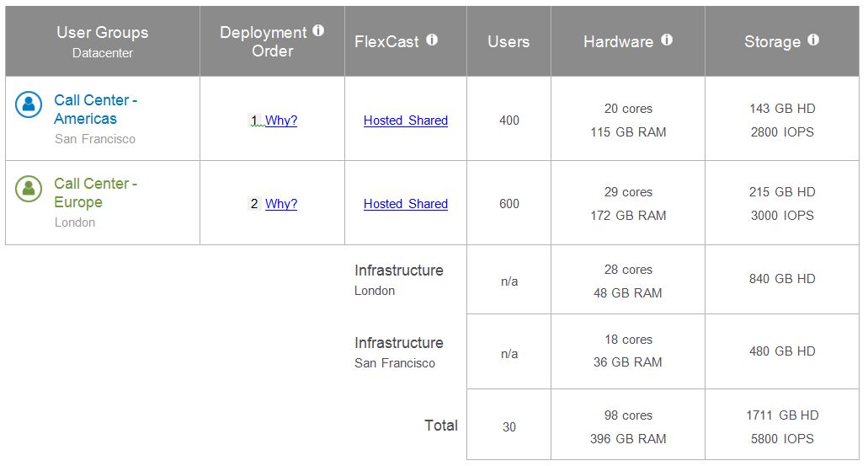Open Hosted Shared link for Americas row

coord(405,121)
